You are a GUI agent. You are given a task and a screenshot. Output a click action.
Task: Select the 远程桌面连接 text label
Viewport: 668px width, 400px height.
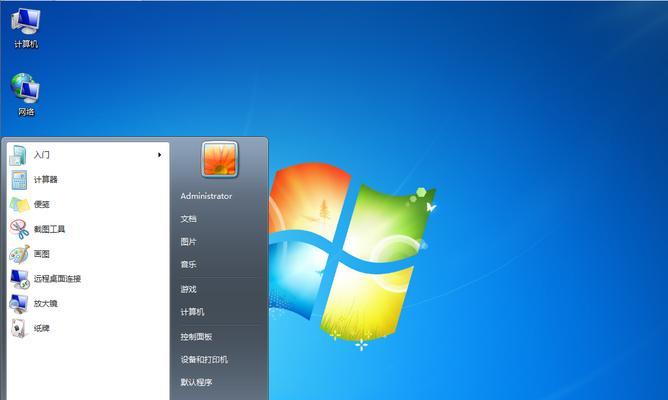(x=58, y=279)
